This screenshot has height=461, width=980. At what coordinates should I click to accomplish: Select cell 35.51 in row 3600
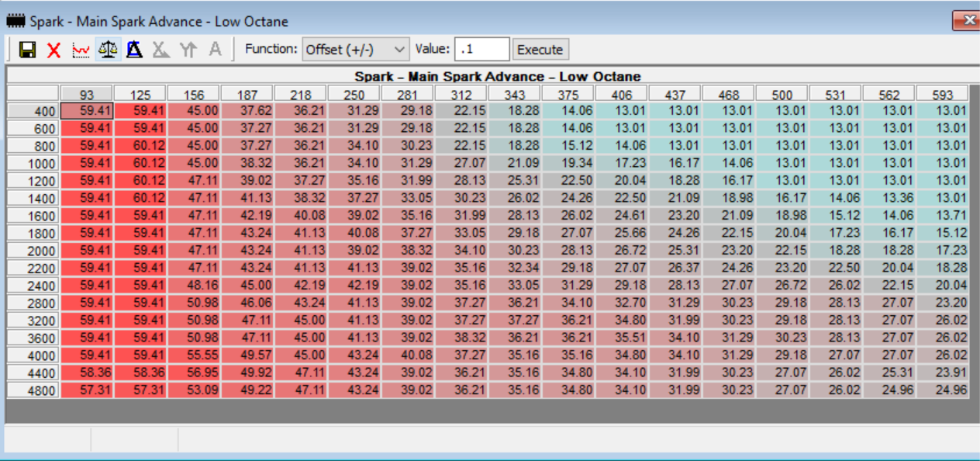pyautogui.click(x=622, y=338)
